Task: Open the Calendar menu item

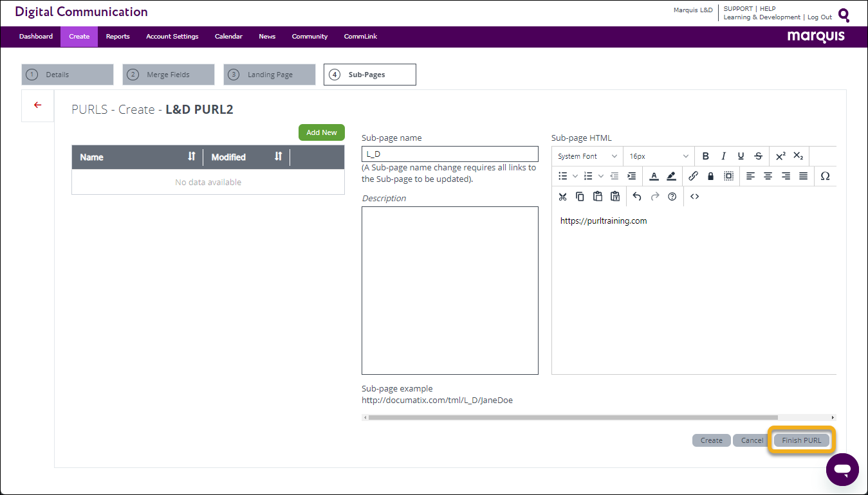Action: (x=228, y=37)
